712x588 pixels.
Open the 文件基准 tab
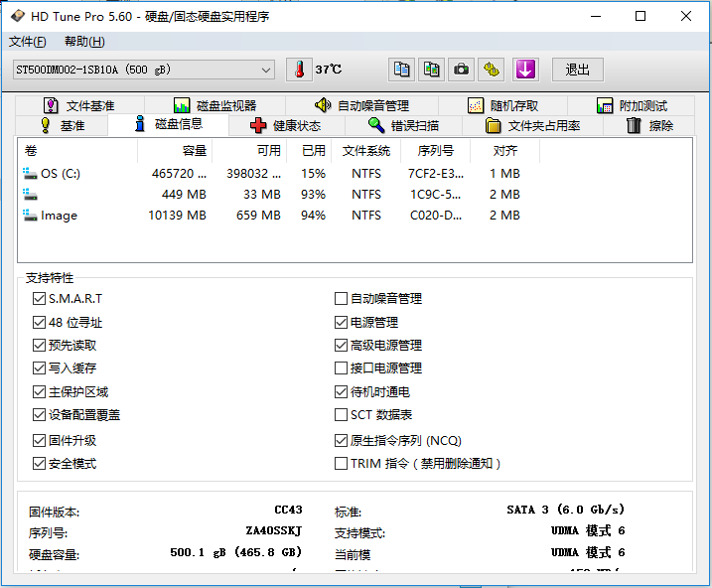tap(79, 106)
